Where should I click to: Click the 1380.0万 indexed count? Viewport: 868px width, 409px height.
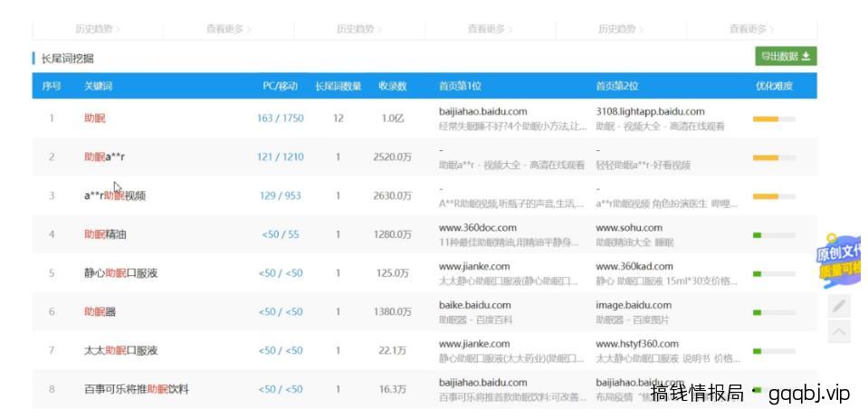pos(393,312)
